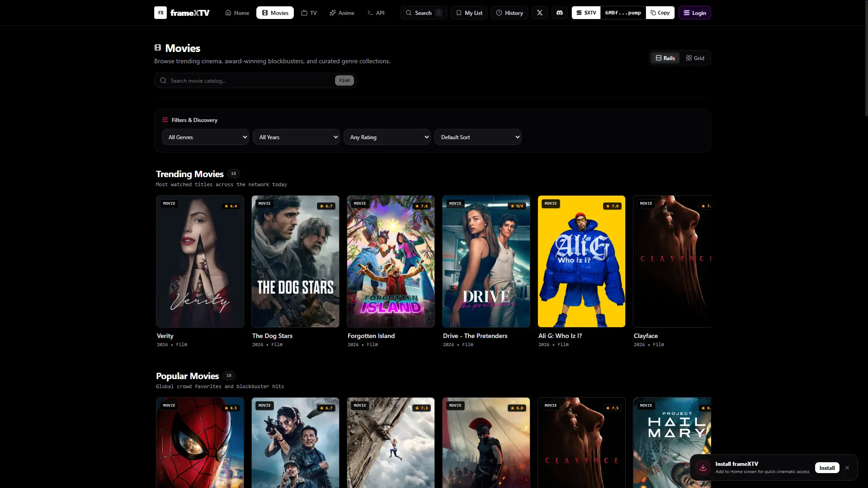Open the API tab
The width and height of the screenshot is (868, 488).
[376, 13]
